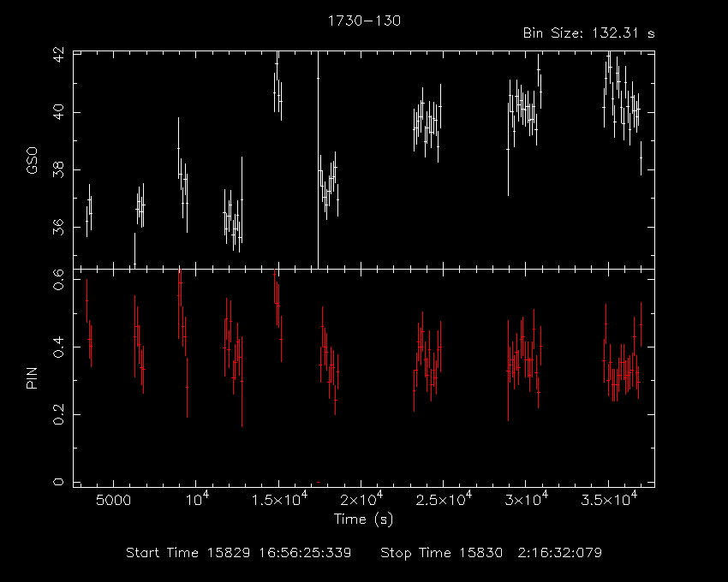Click the "Start Time 15829 16:56:25:339" text
Screen dimensions: 728x582
[x=239, y=553]
